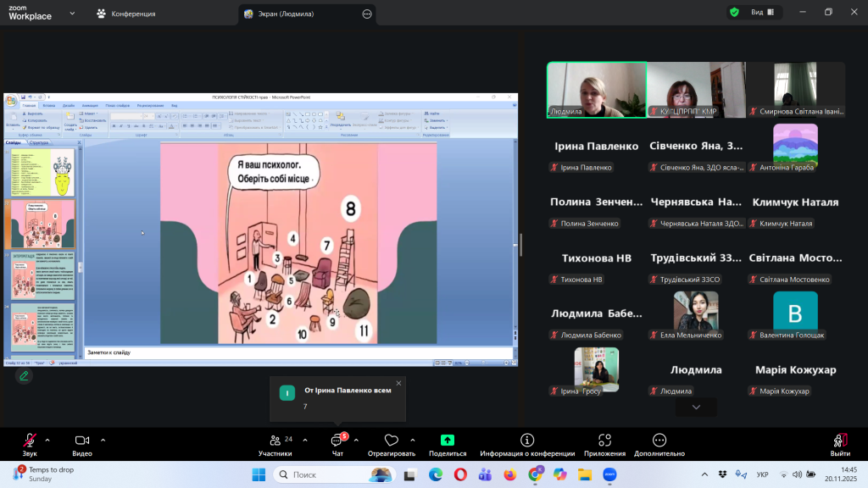868x488 pixels.
Task: Expand video options arrow next to Видео
Action: [x=103, y=440]
